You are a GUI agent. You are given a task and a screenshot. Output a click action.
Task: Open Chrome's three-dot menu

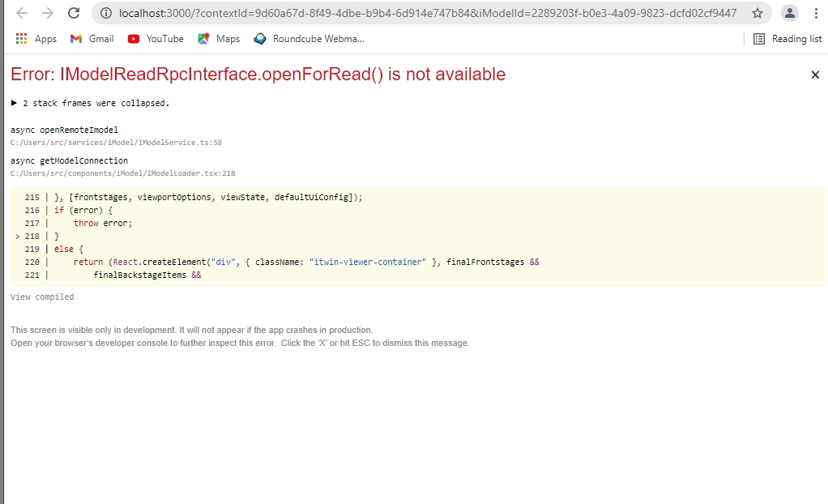click(x=815, y=13)
